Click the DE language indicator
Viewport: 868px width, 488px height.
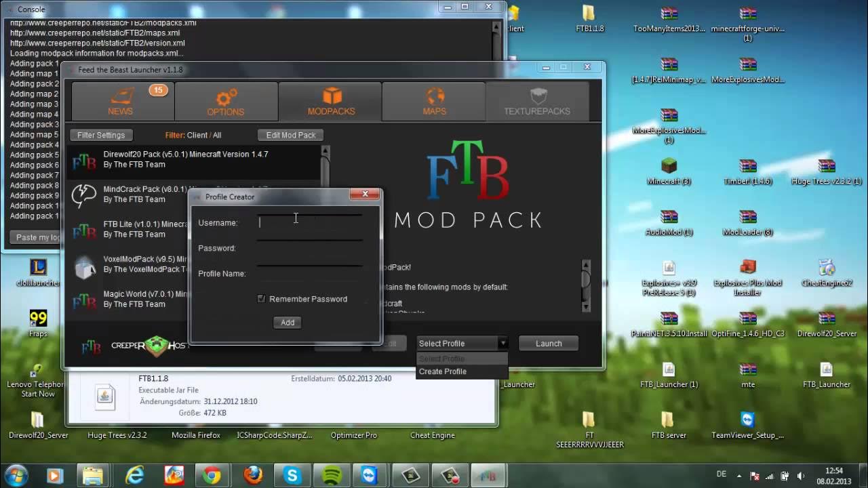tap(722, 474)
